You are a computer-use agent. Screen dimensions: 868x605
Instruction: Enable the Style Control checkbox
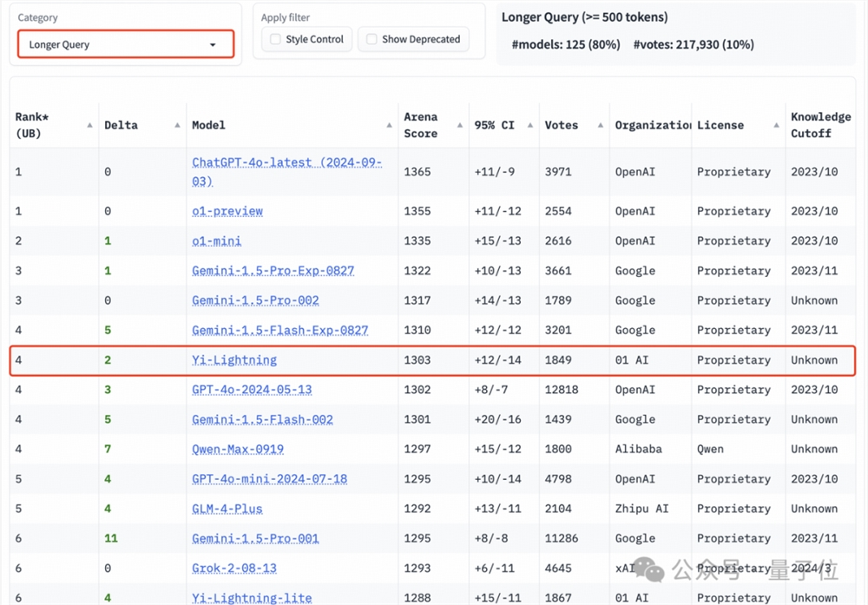[275, 39]
